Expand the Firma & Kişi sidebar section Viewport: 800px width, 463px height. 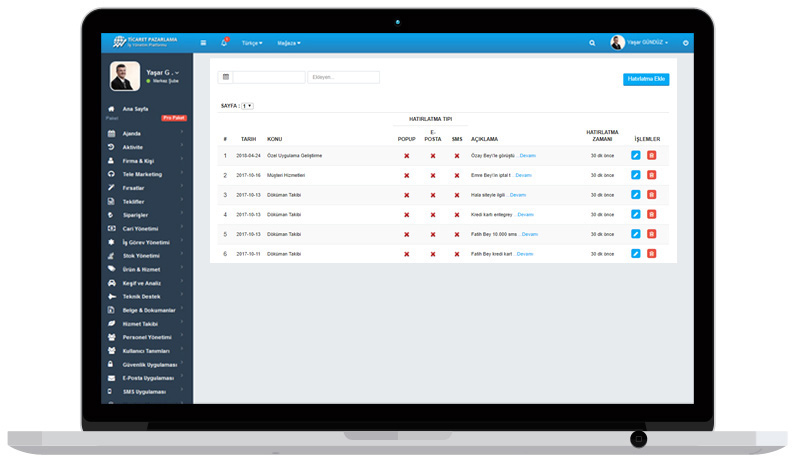[146, 161]
